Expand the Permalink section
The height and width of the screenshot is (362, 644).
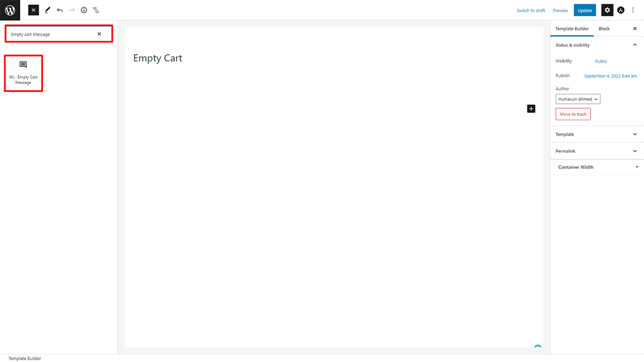(635, 151)
